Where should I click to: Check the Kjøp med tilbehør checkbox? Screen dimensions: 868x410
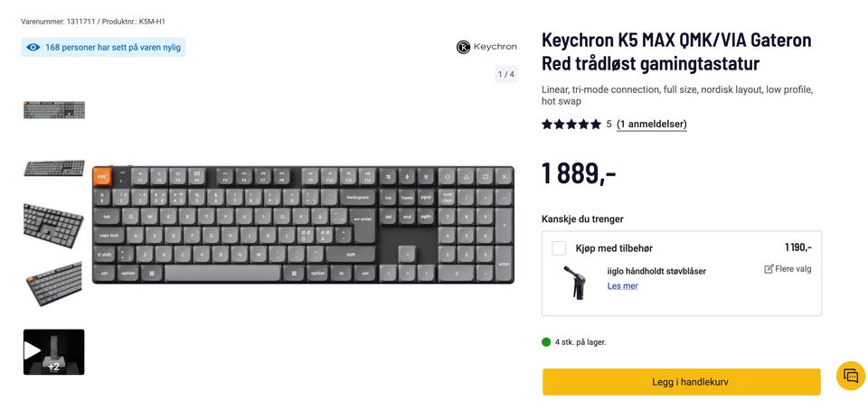tap(559, 248)
